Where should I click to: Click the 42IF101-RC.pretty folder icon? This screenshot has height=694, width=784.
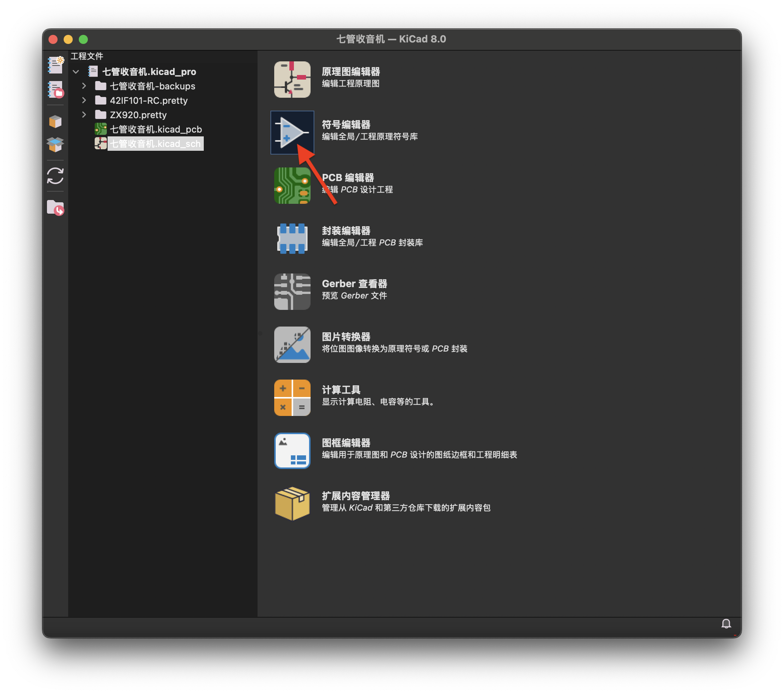click(x=100, y=100)
